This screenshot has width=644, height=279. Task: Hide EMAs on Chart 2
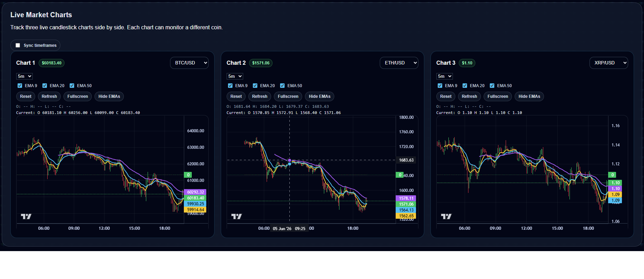coord(319,96)
